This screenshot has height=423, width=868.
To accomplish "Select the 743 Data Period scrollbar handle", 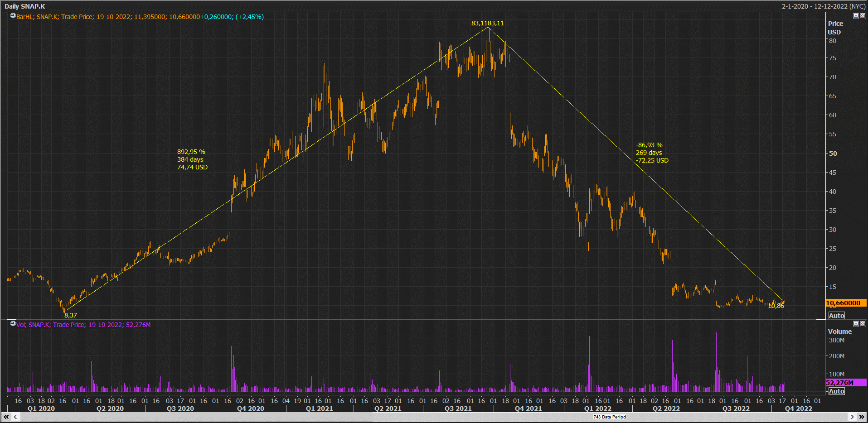I will (x=610, y=417).
